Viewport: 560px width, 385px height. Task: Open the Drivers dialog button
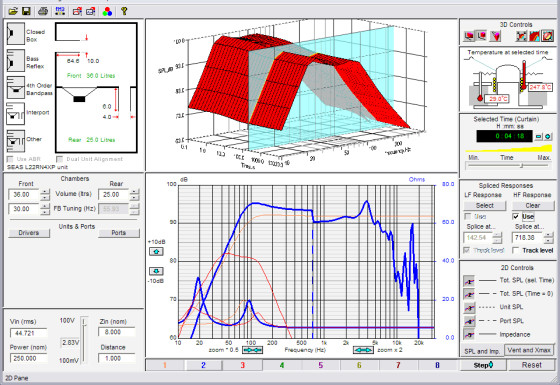tap(29, 233)
